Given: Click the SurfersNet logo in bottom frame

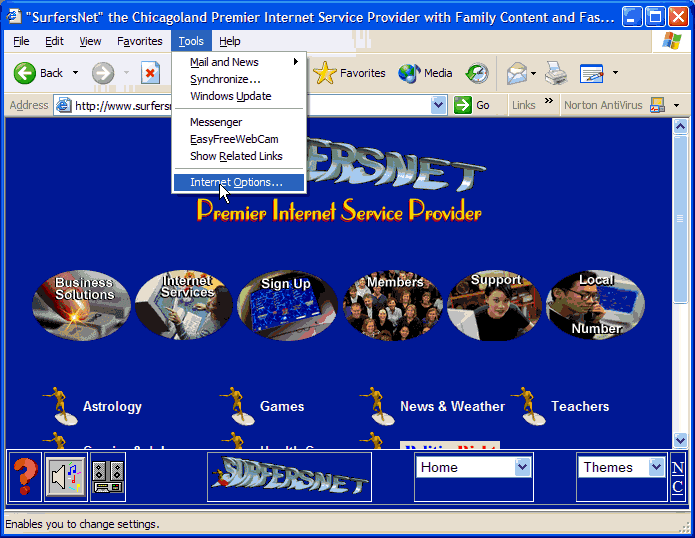Looking at the screenshot, I should pyautogui.click(x=289, y=476).
